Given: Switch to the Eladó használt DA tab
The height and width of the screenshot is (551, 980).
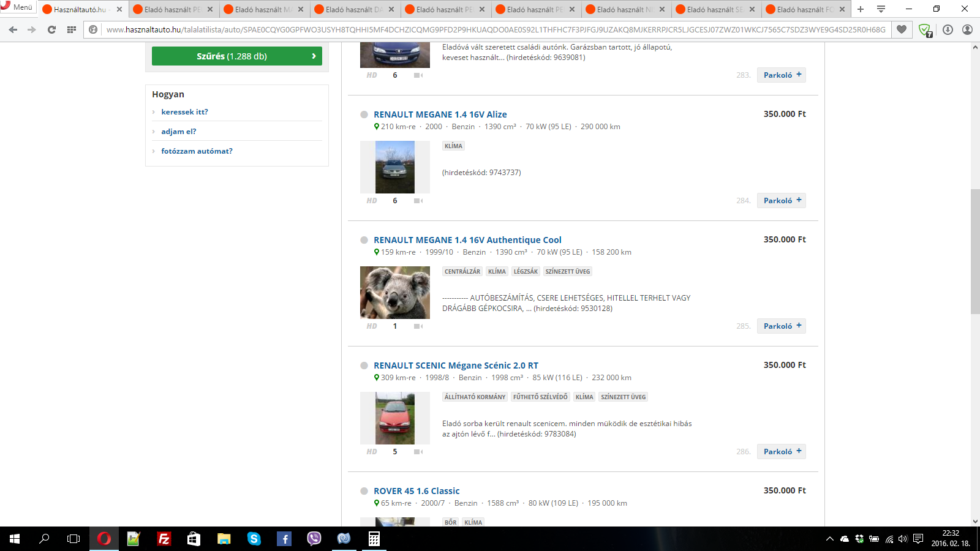Looking at the screenshot, I should pyautogui.click(x=354, y=9).
